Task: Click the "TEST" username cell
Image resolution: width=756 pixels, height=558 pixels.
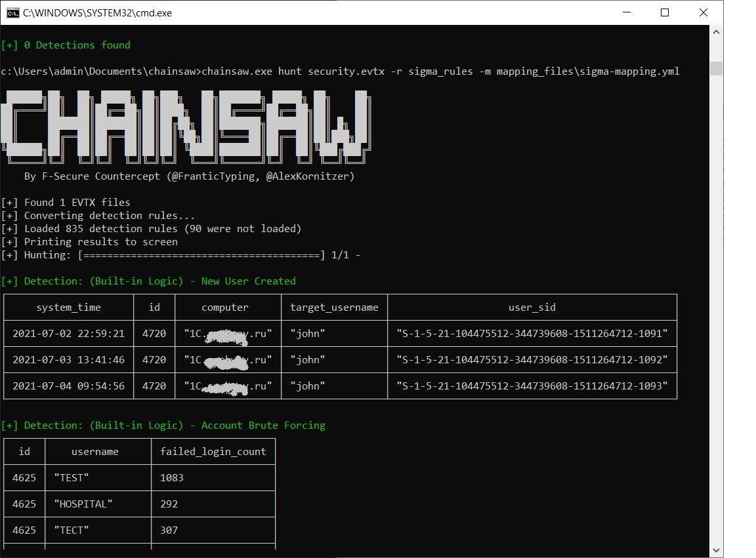Action: coord(72,478)
